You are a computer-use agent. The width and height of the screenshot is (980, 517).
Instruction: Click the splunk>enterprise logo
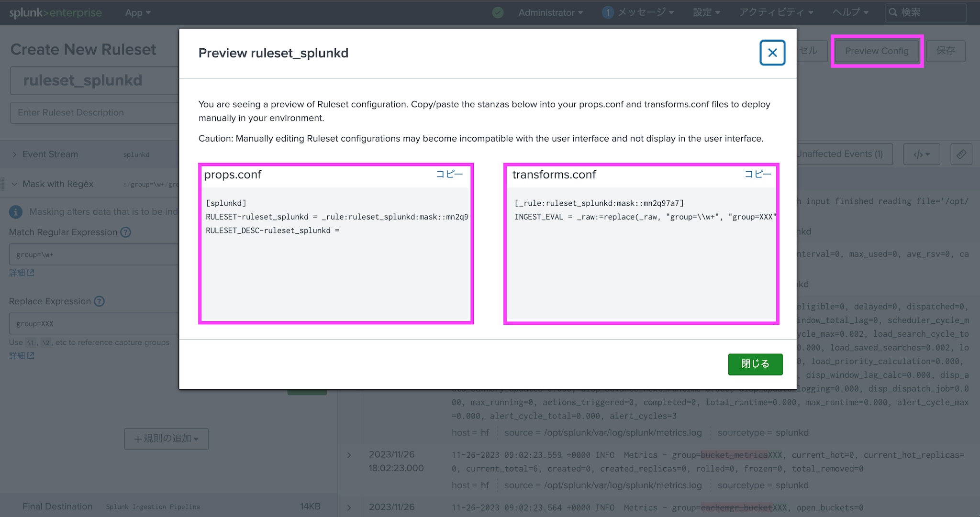coord(56,12)
